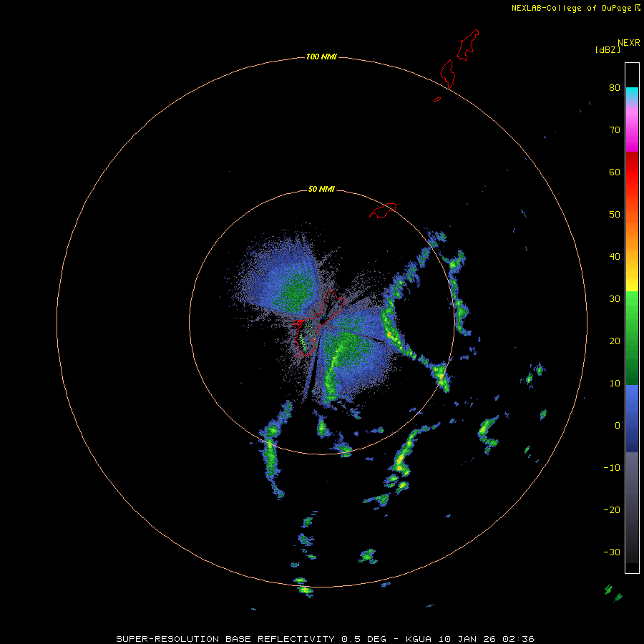Click the 100 NMI range ring label
The image size is (644, 644).
point(321,57)
